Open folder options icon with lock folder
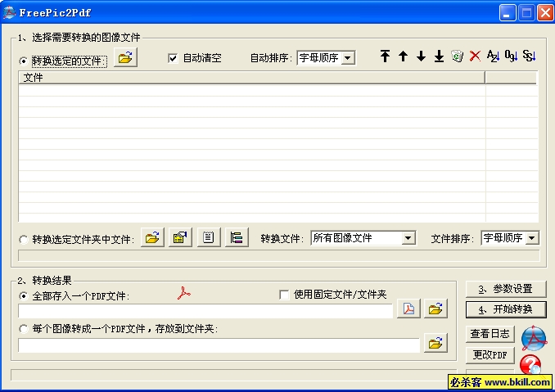 [x=180, y=237]
